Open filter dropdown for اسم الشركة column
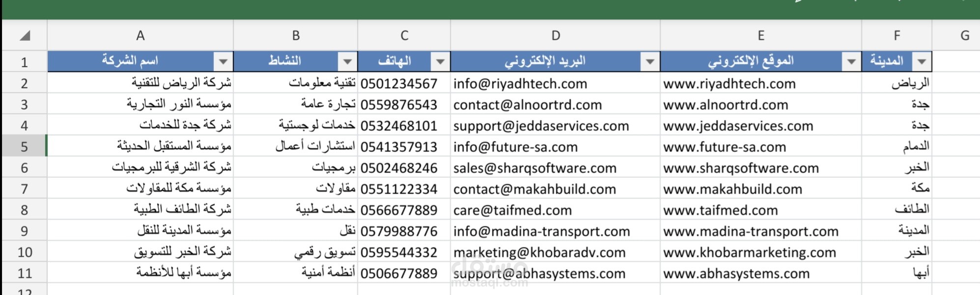The width and height of the screenshot is (980, 295). (223, 62)
